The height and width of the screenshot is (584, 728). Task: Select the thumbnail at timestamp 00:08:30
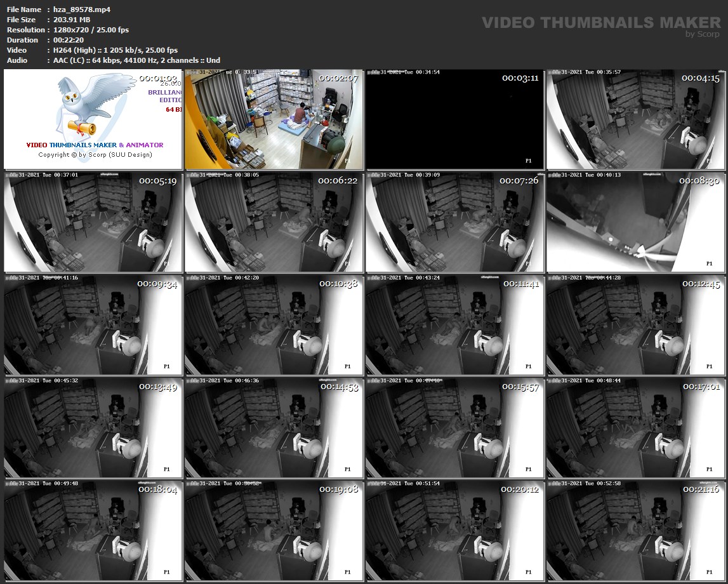[635, 222]
